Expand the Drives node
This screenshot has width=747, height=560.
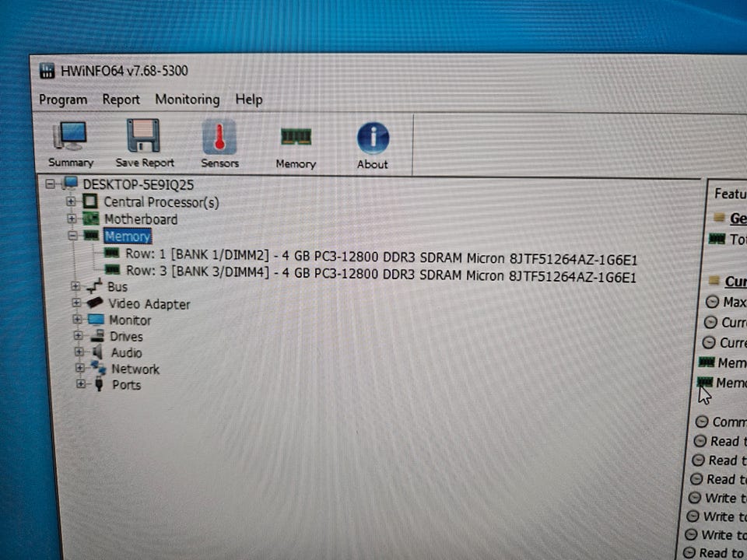tap(78, 336)
